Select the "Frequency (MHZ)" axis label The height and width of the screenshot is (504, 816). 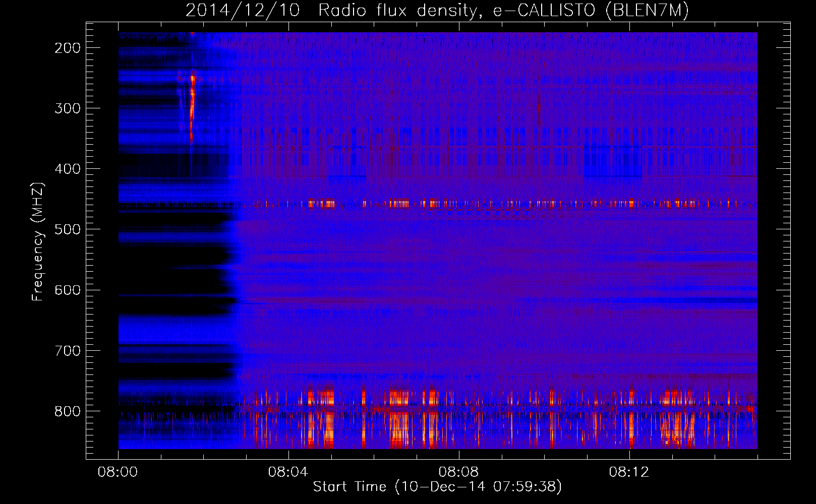pyautogui.click(x=38, y=241)
